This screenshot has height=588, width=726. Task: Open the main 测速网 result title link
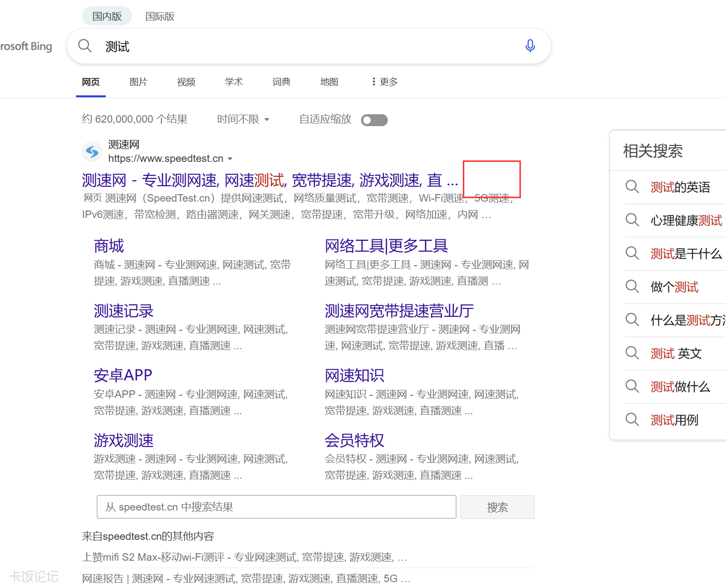point(270,180)
